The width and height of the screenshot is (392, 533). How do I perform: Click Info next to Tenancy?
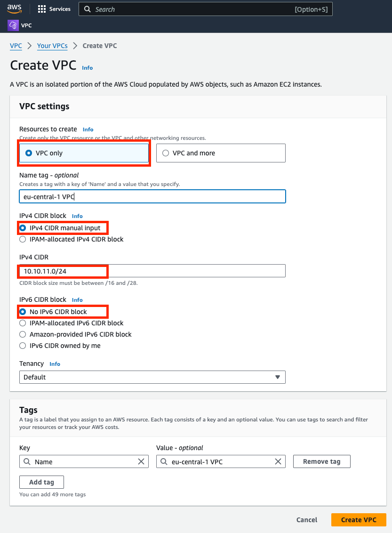point(55,363)
